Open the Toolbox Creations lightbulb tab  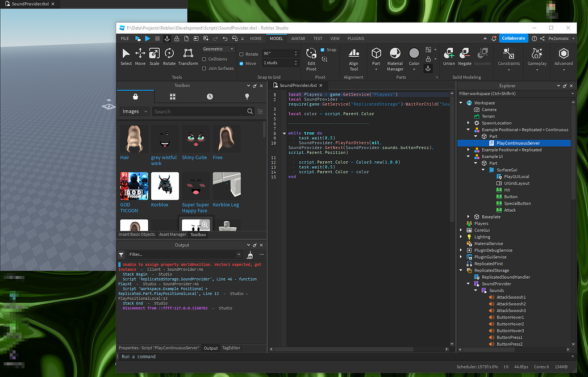pyautogui.click(x=247, y=97)
